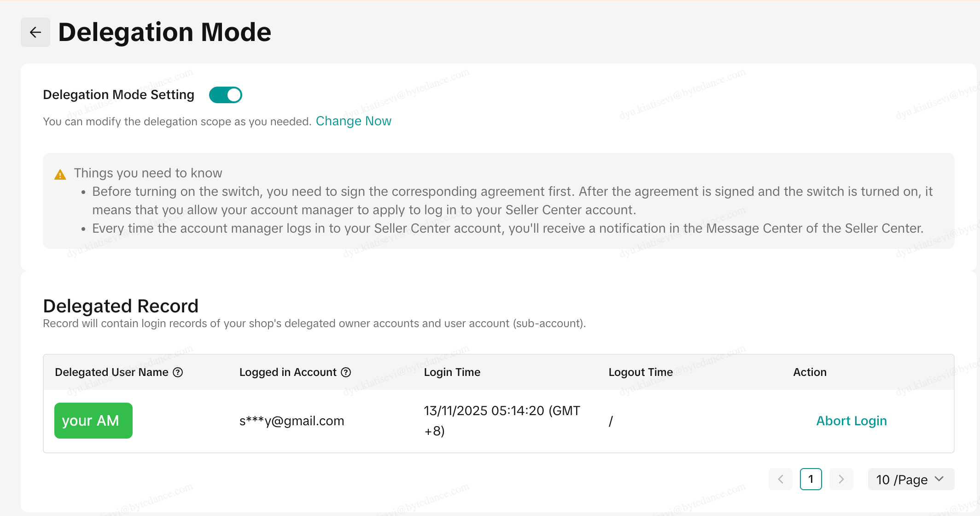Click Abort Login for your AM
This screenshot has height=516, width=980.
pos(851,421)
